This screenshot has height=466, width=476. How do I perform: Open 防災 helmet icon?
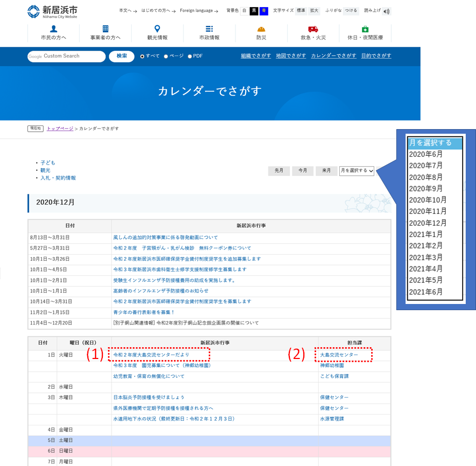[261, 29]
